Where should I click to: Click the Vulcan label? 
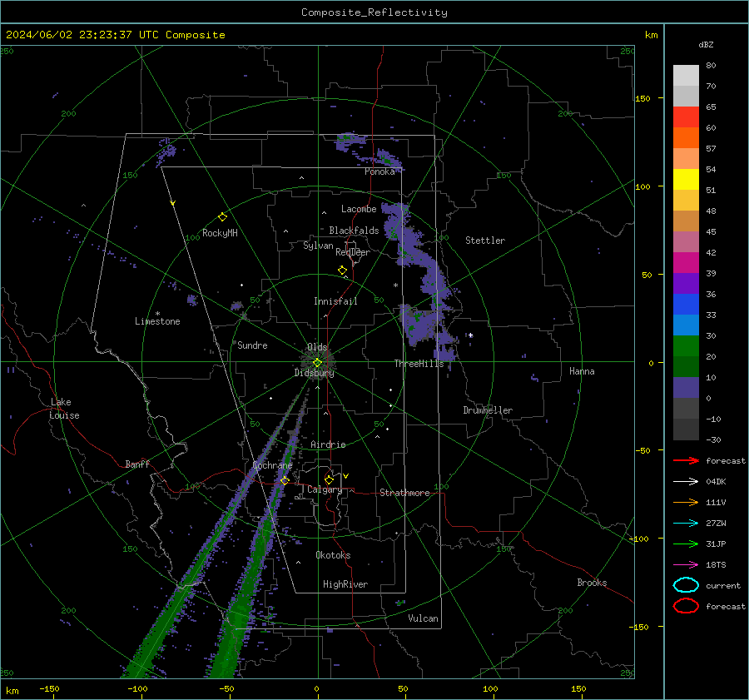coord(424,618)
